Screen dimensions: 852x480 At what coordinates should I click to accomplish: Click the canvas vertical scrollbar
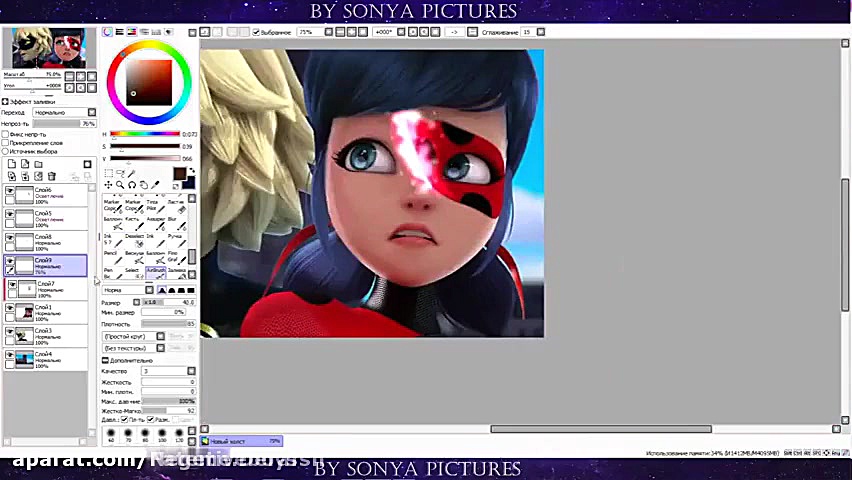click(845, 245)
